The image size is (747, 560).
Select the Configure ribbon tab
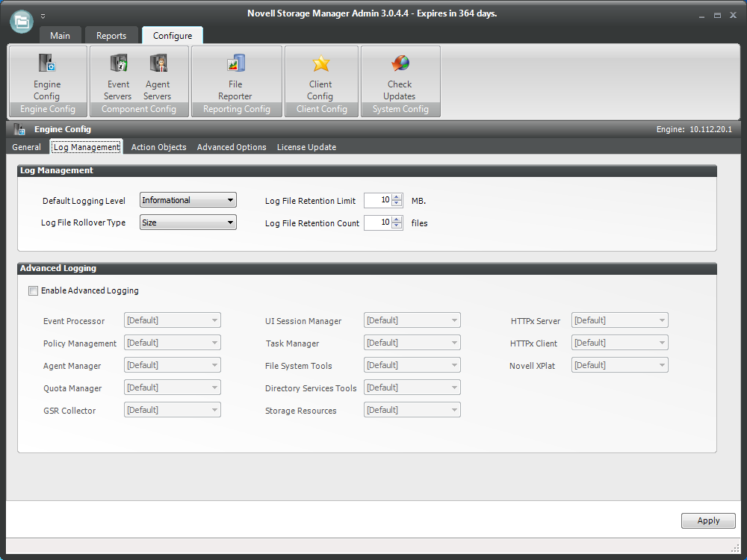173,36
